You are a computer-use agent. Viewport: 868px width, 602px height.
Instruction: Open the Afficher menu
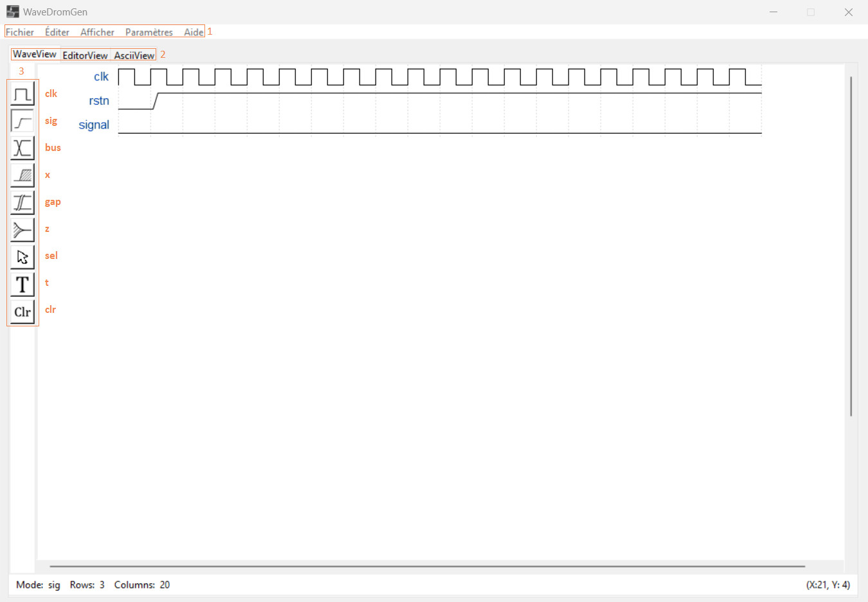pos(97,32)
